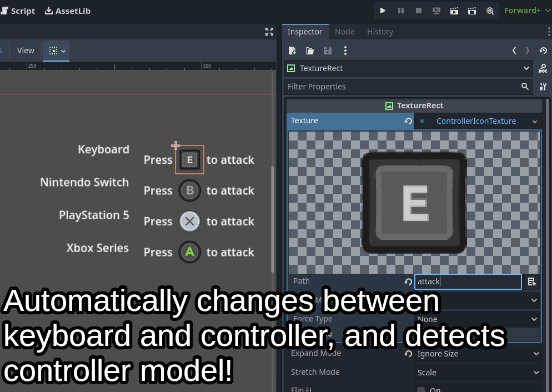Open object history list icon

coord(543,51)
